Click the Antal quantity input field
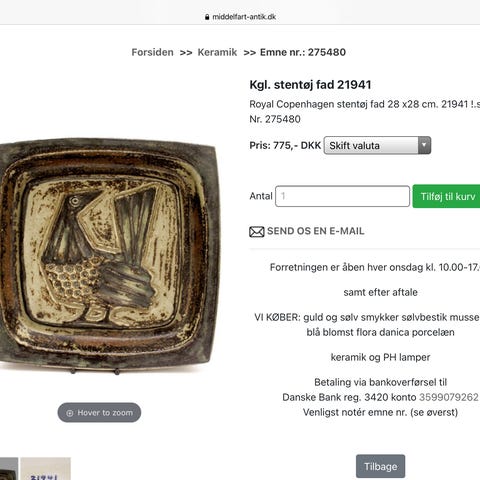 pos(342,196)
